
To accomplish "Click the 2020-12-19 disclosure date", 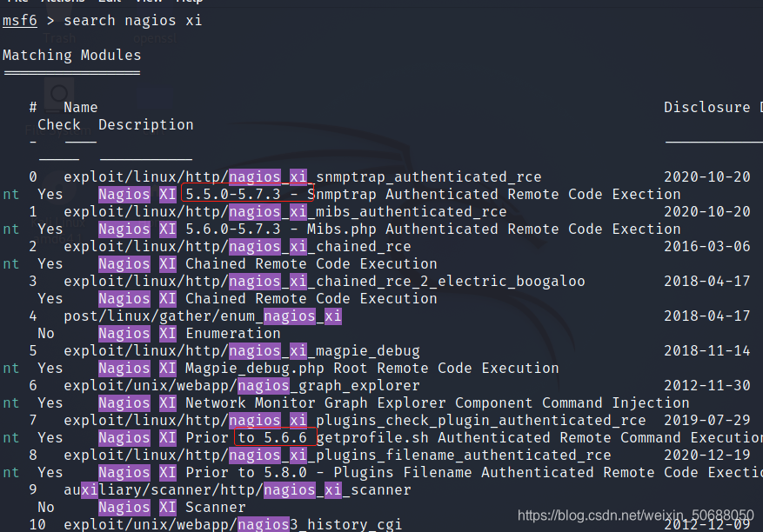I will [x=707, y=456].
